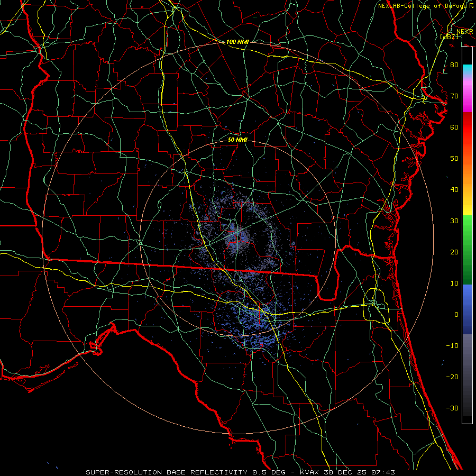
Task: Pick the gray segment of the color bar
Action: pos(467,375)
